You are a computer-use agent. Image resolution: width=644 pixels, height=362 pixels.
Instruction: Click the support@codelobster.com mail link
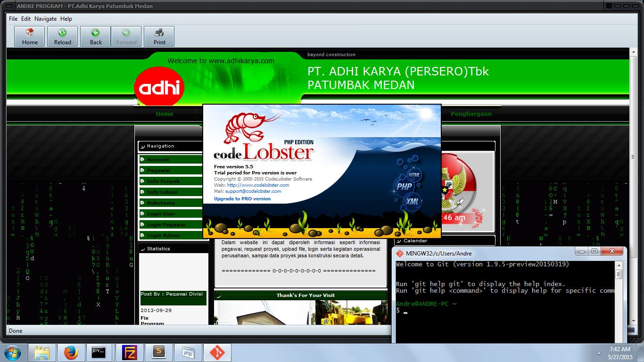tap(253, 191)
